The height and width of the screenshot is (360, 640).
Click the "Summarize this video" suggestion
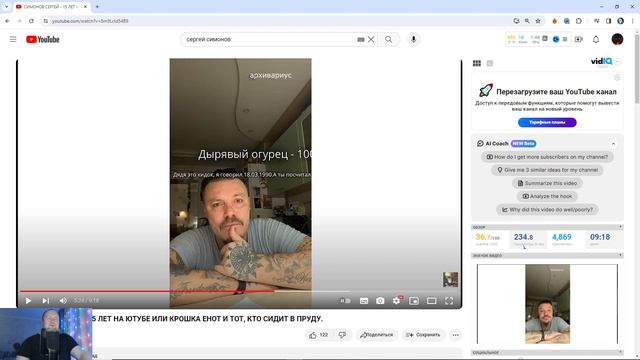547,183
